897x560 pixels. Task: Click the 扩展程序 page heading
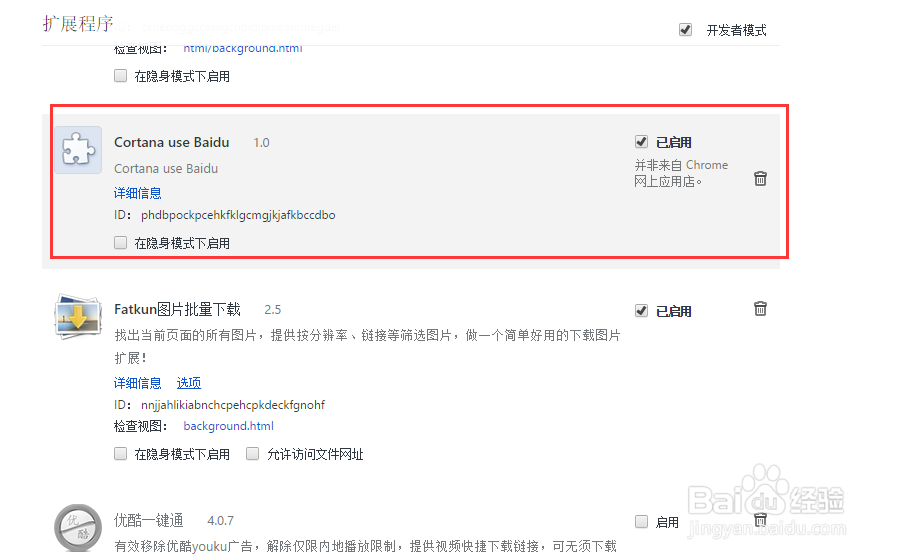tap(78, 23)
